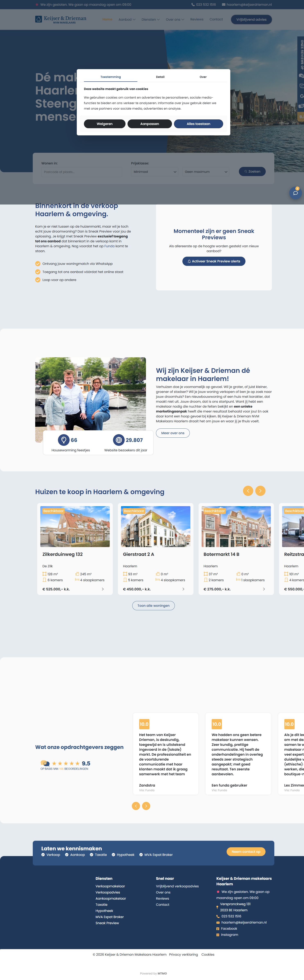Open the floating chat bubble icon
Screen dimensions: 304x980
click(295, 193)
